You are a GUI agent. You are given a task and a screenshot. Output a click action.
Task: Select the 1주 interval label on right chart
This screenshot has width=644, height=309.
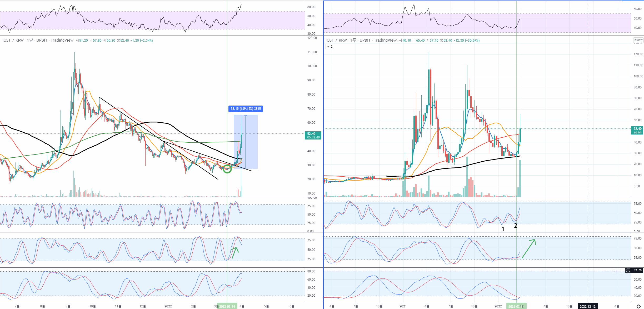coord(353,40)
